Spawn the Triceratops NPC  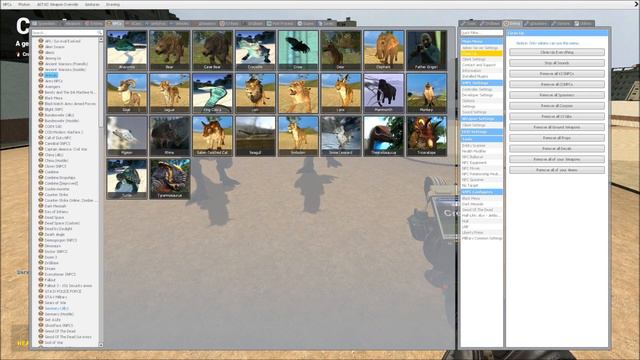pyautogui.click(x=427, y=136)
